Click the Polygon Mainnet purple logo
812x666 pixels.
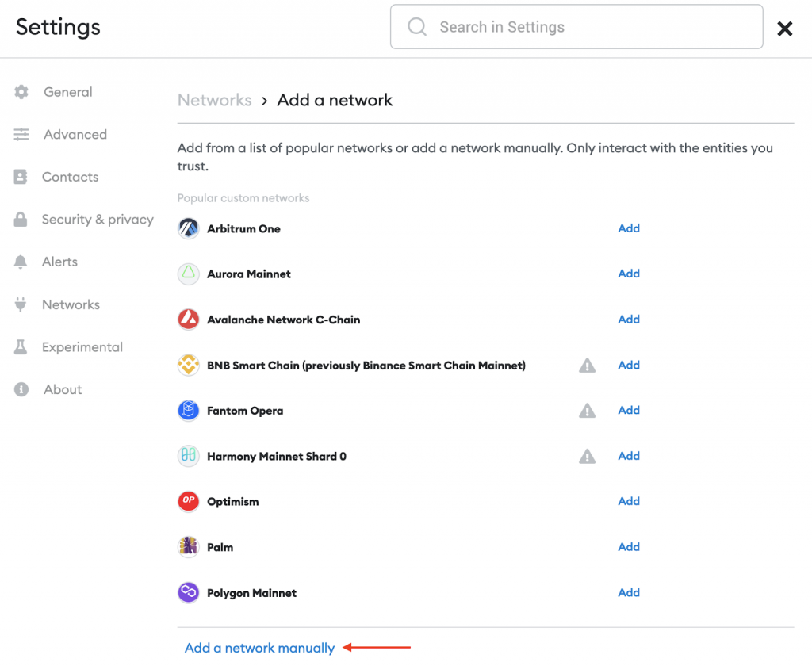[188, 592]
